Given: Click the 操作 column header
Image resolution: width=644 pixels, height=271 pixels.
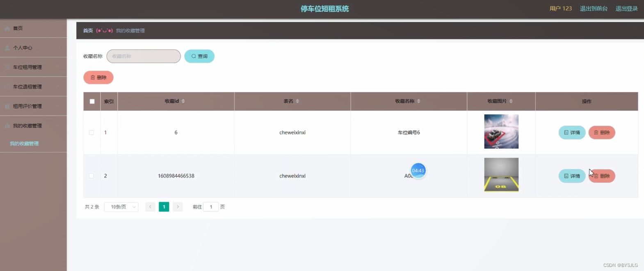Looking at the screenshot, I should tap(587, 101).
